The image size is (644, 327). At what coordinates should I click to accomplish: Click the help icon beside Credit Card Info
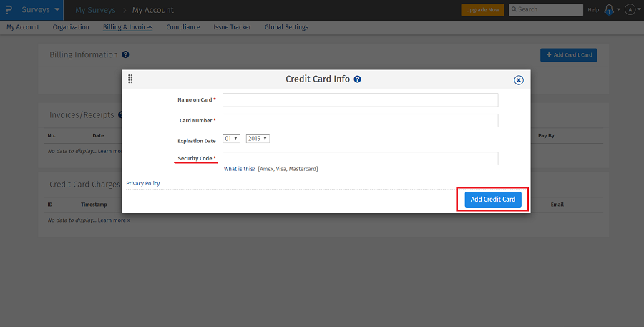[357, 79]
